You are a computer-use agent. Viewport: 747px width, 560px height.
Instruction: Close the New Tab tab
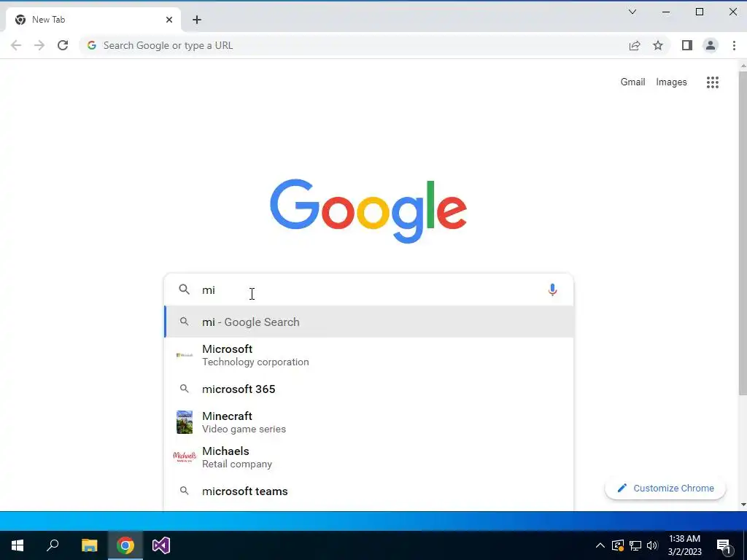click(169, 20)
